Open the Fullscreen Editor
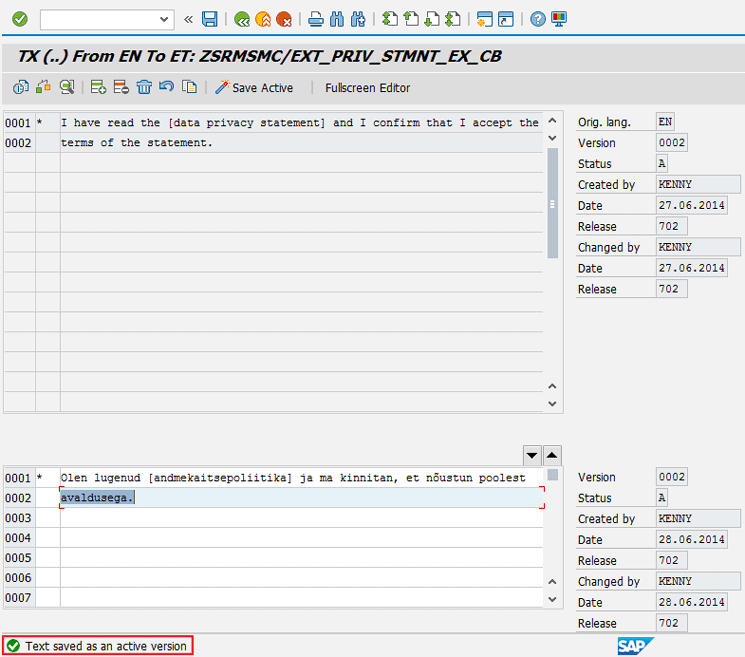This screenshot has width=745, height=657. tap(367, 88)
